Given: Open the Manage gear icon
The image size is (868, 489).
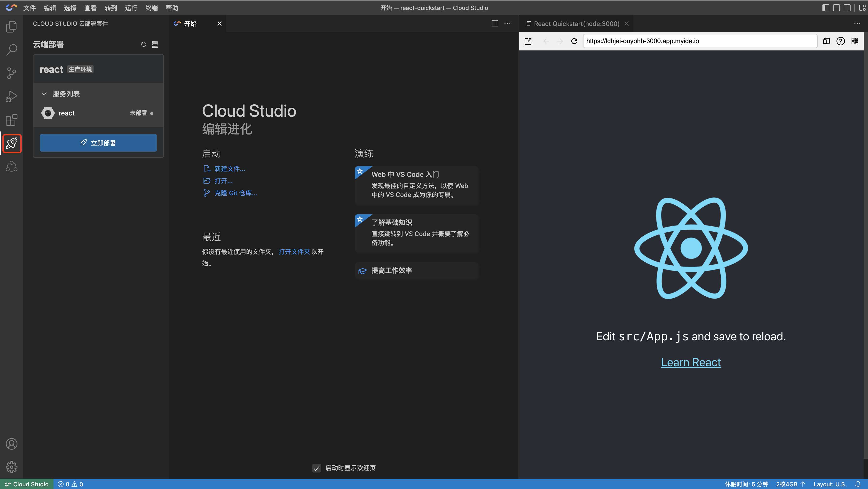Looking at the screenshot, I should click(11, 467).
